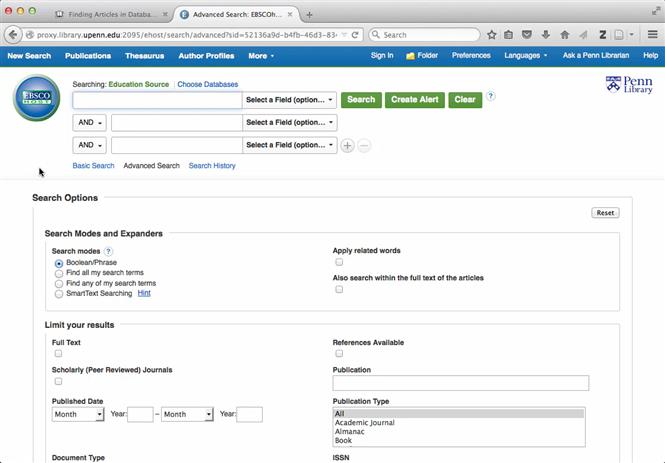Open a new browser tab with plus
The height and width of the screenshot is (463, 665).
tap(309, 15)
